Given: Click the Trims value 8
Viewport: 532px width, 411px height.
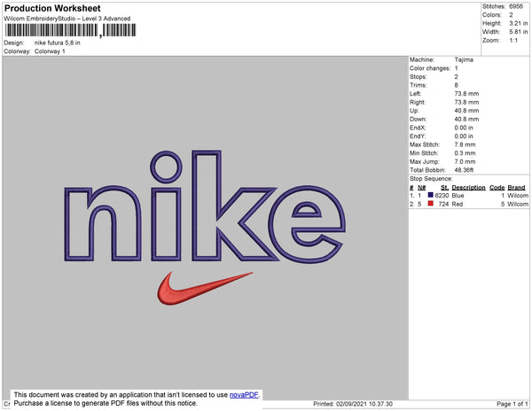Looking at the screenshot, I should tap(456, 85).
